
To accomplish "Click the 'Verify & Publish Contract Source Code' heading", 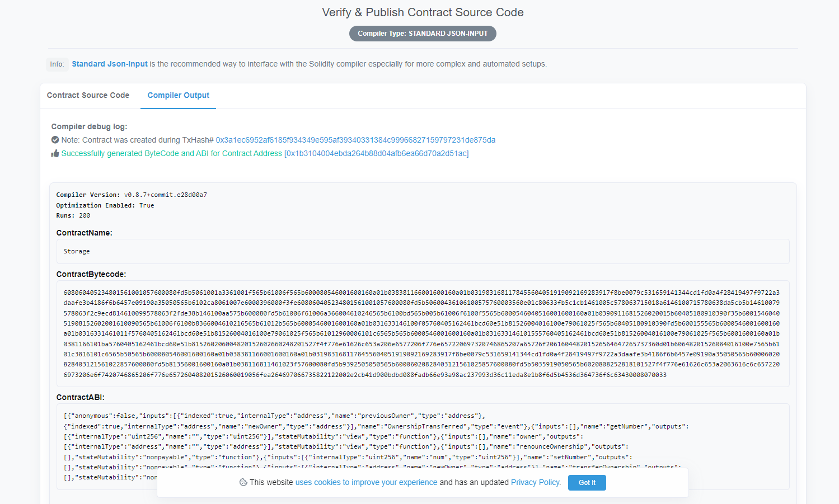I will pyautogui.click(x=423, y=12).
